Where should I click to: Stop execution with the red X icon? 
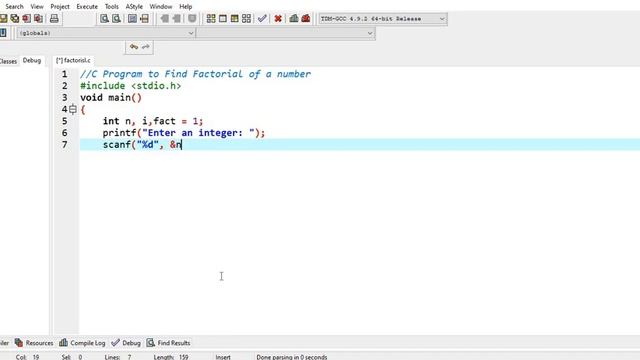pyautogui.click(x=278, y=18)
